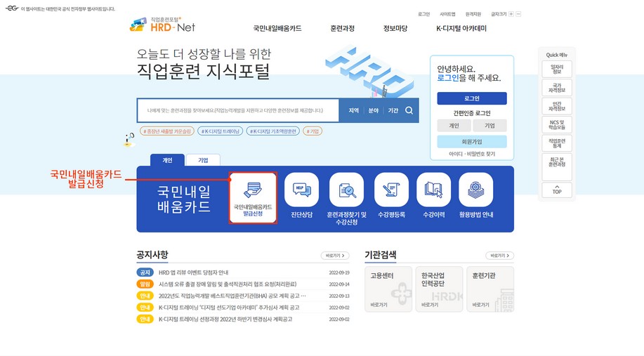Open 국민내일배움카드 발급신청 icon
Screen dimensions: 644x356
click(x=253, y=198)
